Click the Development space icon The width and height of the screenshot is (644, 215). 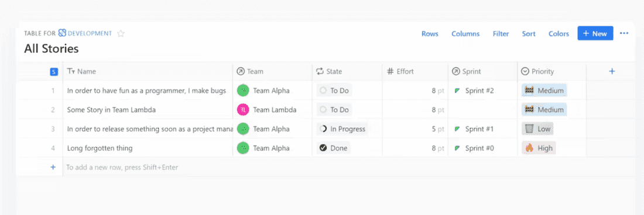[63, 33]
